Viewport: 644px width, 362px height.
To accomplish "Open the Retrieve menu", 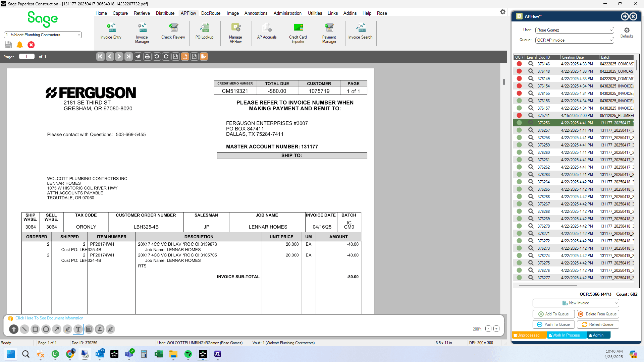I will point(142,13).
